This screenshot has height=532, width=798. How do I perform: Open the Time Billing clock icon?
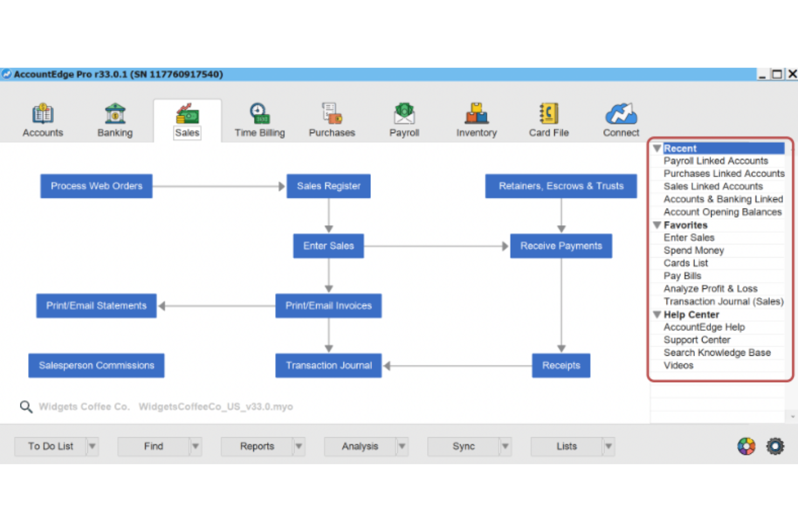click(259, 114)
